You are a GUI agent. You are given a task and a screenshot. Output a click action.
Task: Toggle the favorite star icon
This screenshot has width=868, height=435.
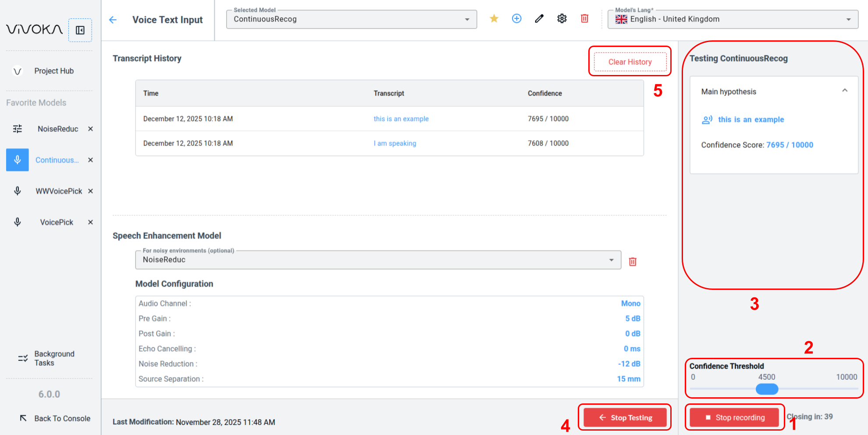point(494,18)
